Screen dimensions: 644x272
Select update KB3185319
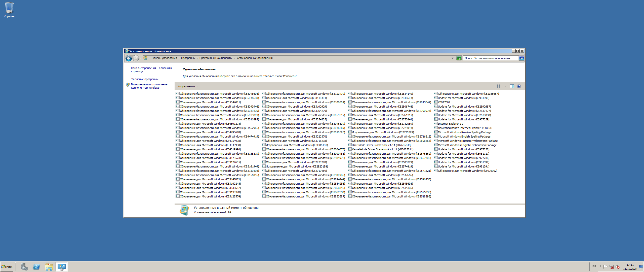(x=217, y=154)
